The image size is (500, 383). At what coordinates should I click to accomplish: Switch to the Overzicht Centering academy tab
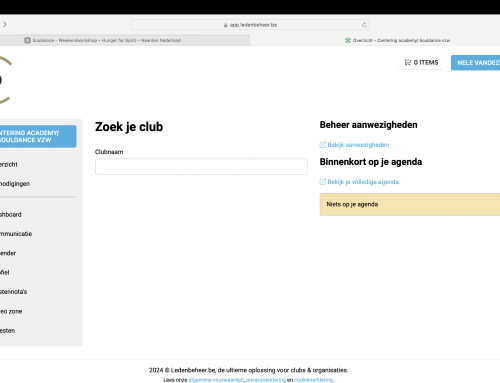tap(375, 40)
